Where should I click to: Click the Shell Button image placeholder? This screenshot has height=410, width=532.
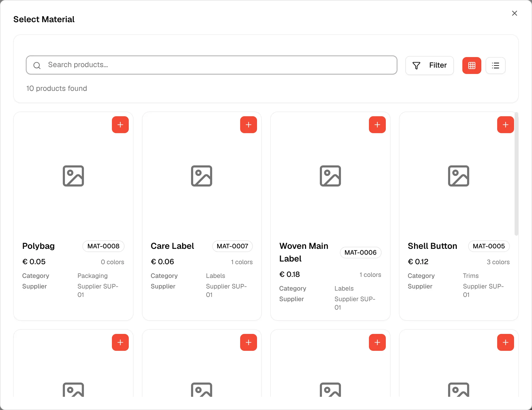click(459, 176)
